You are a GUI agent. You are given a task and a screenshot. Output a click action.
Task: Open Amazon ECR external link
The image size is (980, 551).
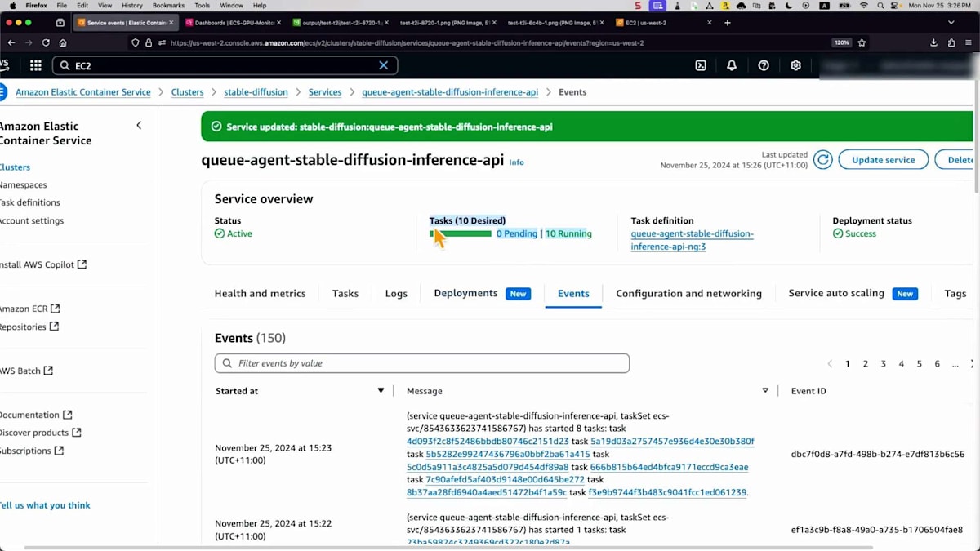click(30, 309)
